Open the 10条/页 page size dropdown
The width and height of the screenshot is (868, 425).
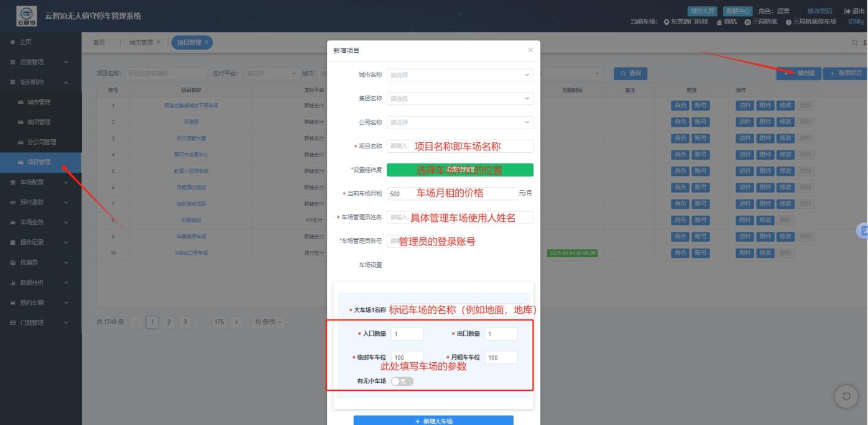coord(267,322)
